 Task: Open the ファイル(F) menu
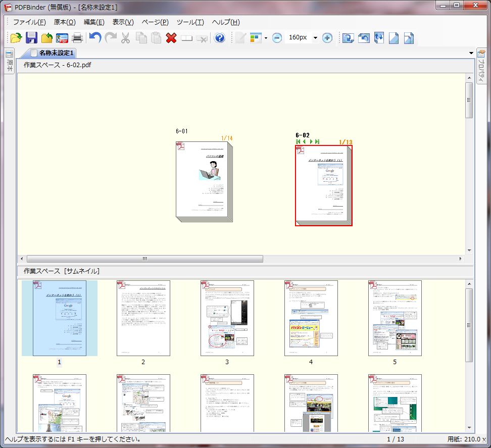click(29, 22)
